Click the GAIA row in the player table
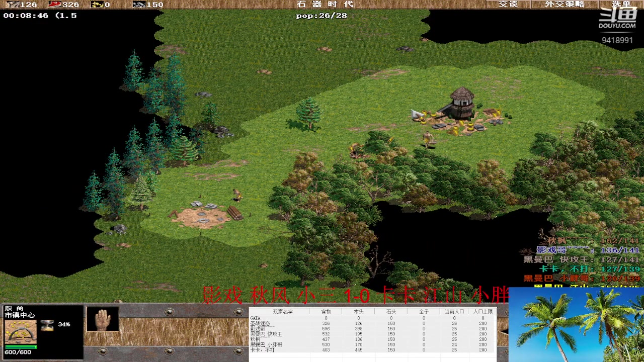The width and height of the screenshot is (644, 362). click(x=372, y=318)
